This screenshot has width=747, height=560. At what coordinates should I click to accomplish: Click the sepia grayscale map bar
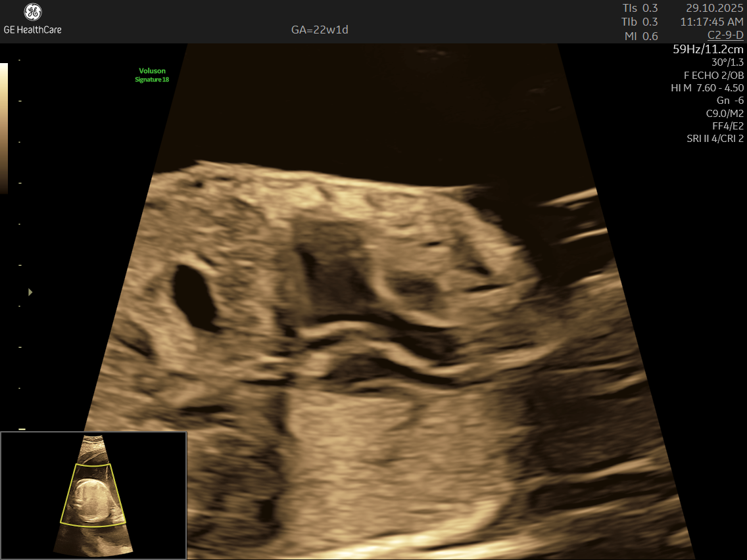pyautogui.click(x=3, y=128)
